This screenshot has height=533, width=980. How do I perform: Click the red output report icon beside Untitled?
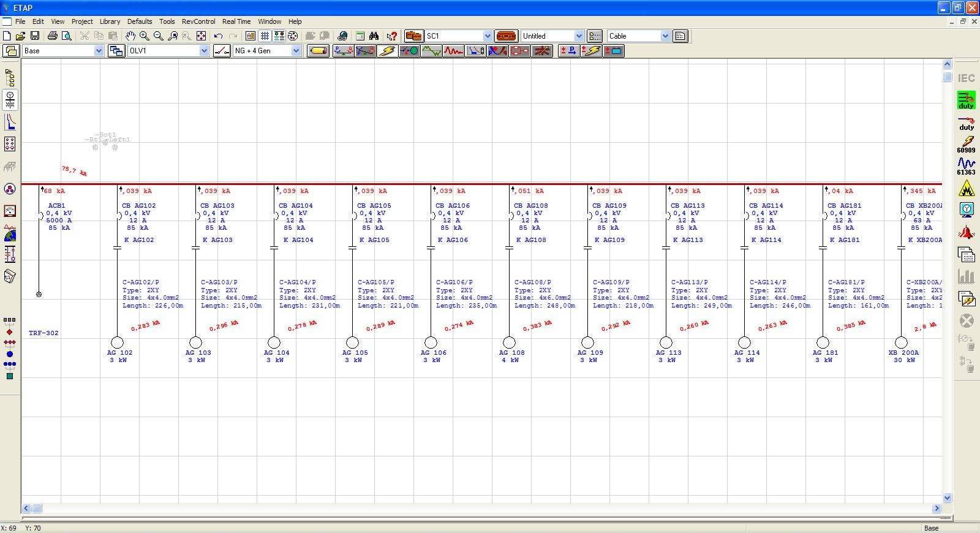[x=507, y=36]
